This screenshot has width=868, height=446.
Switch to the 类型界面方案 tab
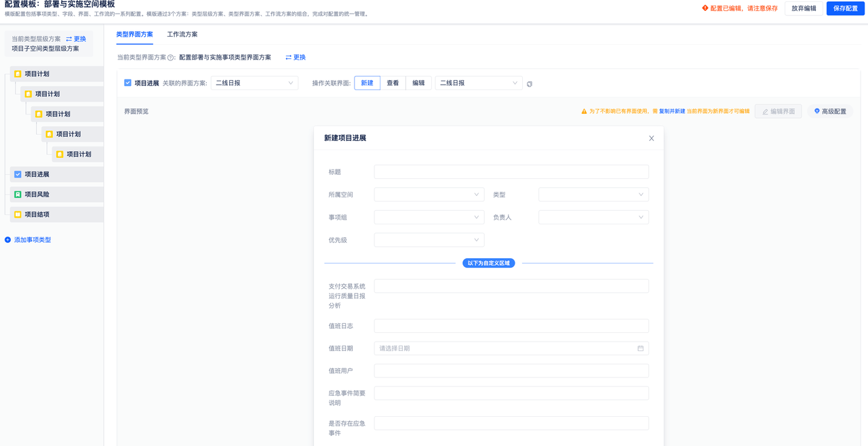134,34
